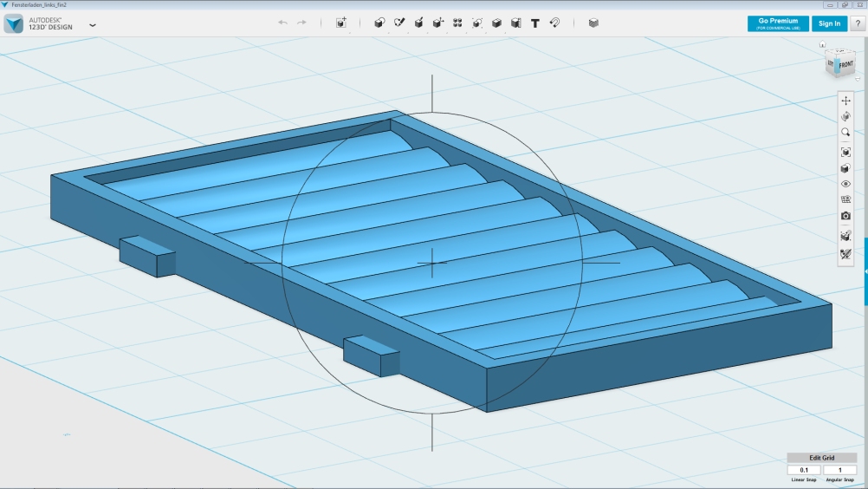The height and width of the screenshot is (489, 868).
Task: Toggle visibility with the eye icon
Action: click(846, 184)
